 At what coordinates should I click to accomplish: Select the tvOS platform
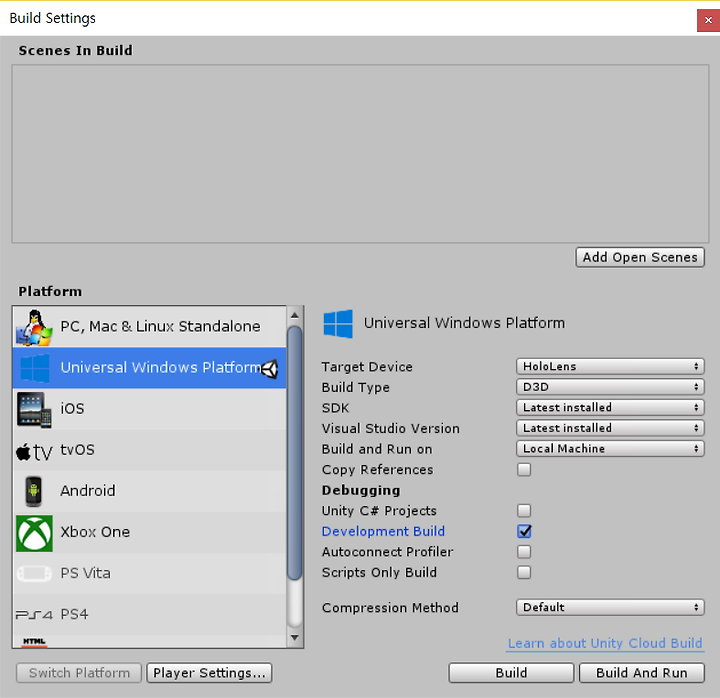pyautogui.click(x=150, y=450)
